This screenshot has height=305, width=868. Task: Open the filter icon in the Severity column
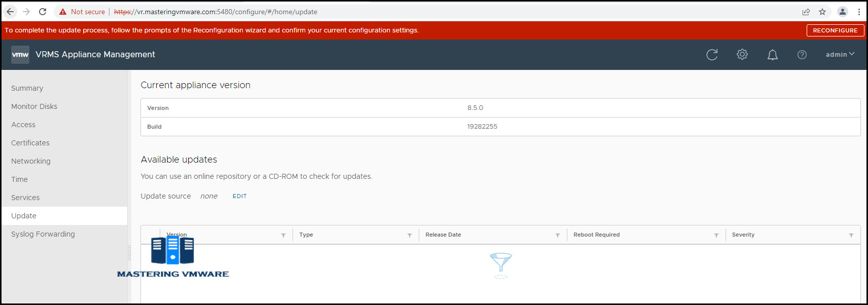[x=851, y=235]
